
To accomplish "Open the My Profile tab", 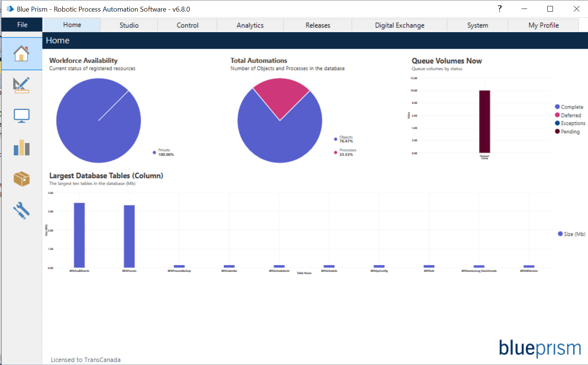I will point(544,25).
